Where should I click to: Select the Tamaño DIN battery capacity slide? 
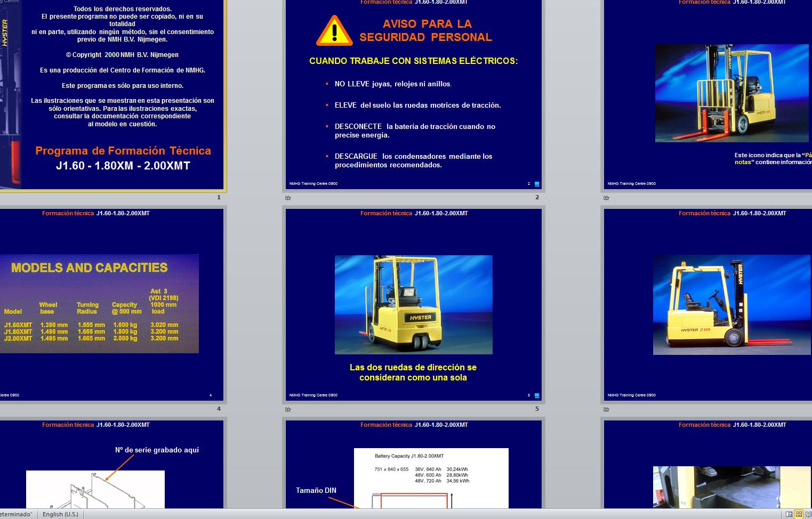pos(414,464)
